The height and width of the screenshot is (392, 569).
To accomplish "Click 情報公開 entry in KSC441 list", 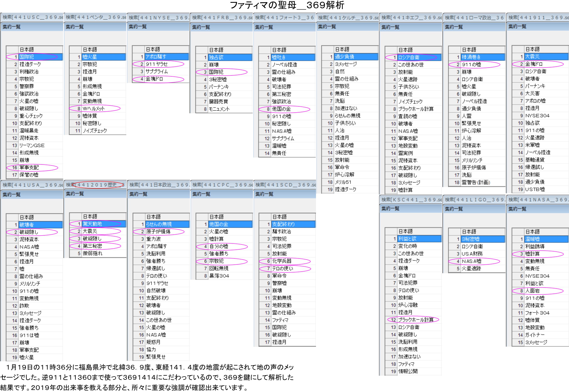I will pos(408,371).
